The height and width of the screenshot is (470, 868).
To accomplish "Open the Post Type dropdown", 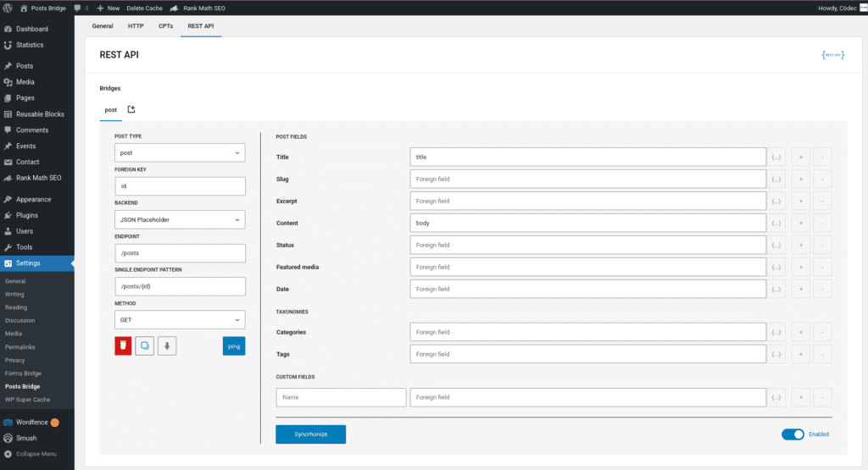I will 180,153.
